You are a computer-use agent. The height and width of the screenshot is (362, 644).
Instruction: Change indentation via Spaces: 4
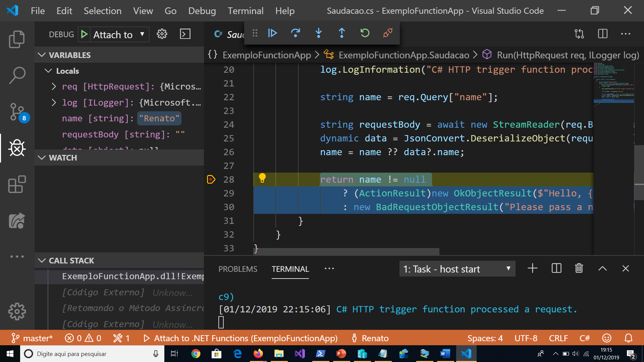(485, 338)
